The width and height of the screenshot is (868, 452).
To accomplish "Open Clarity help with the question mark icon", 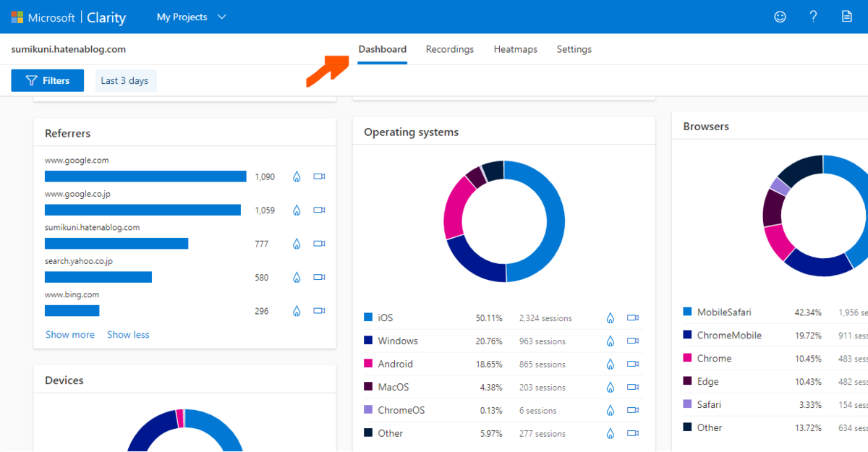I will (x=813, y=17).
